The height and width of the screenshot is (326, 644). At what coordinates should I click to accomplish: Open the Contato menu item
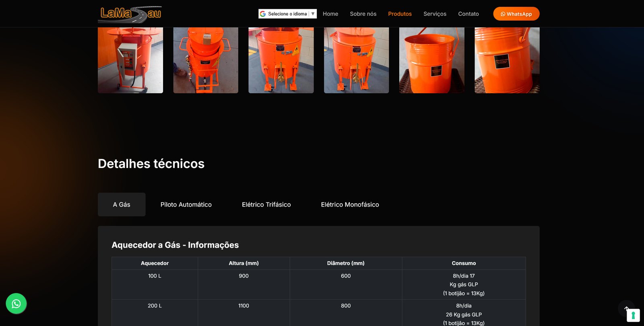tap(469, 14)
